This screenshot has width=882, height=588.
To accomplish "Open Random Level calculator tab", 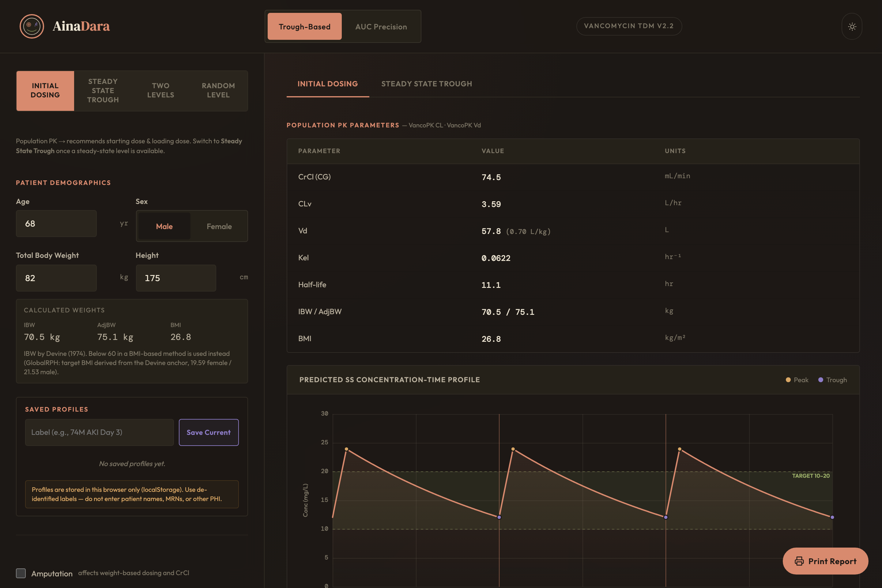I will [218, 90].
